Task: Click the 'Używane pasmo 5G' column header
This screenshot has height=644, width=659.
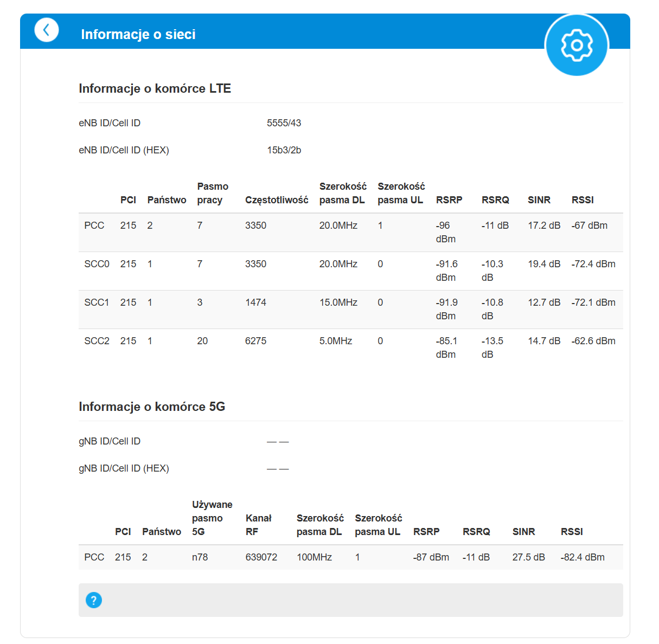Action: pyautogui.click(x=212, y=518)
